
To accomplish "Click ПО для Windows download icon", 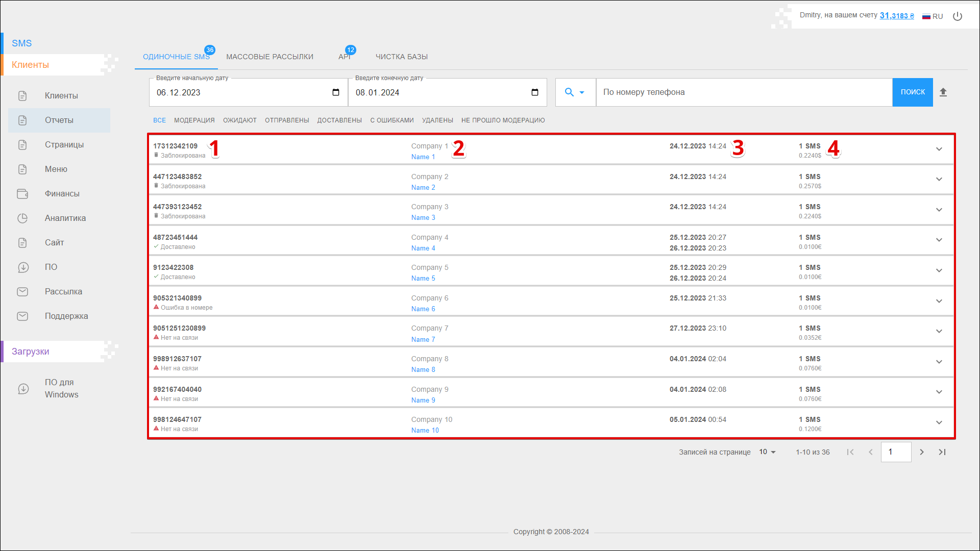I will (23, 389).
